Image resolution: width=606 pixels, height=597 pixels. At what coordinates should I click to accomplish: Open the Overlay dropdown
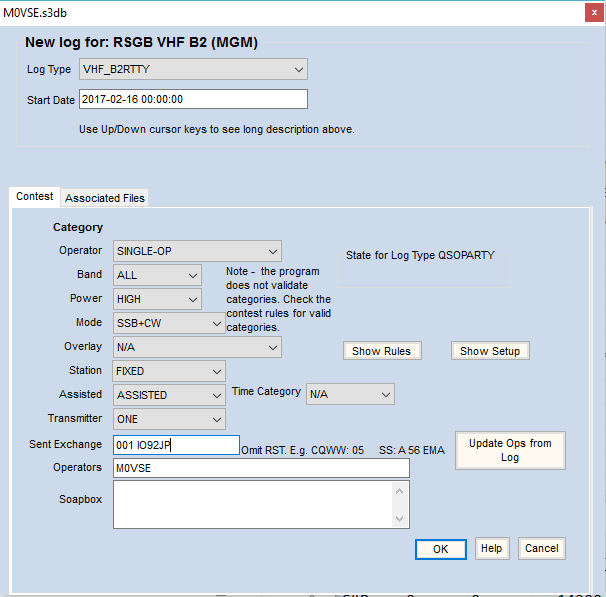(197, 347)
